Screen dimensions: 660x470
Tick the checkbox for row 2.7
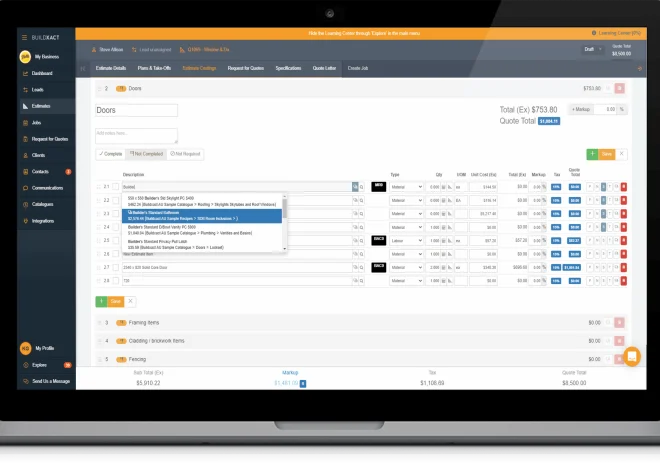115,267
